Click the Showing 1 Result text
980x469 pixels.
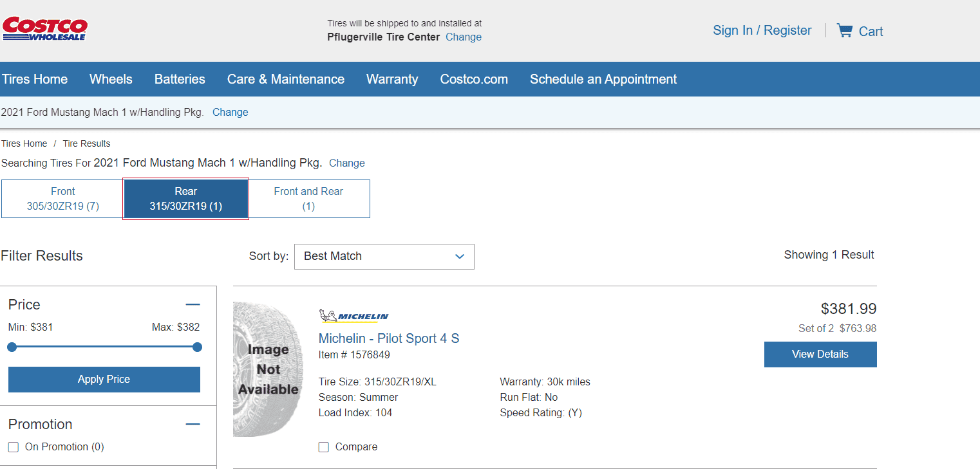pos(829,255)
